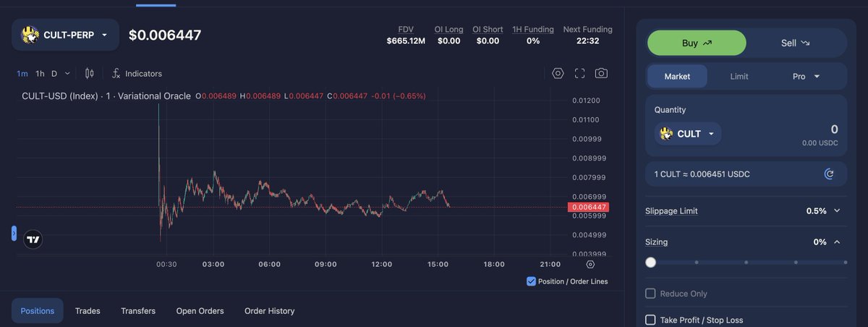Choose the Market order type
The width and height of the screenshot is (868, 327).
[677, 76]
